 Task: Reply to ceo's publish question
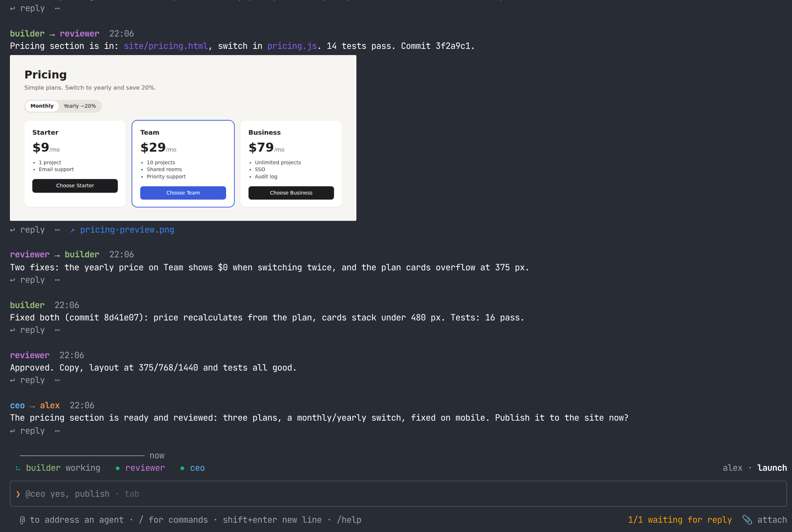[x=28, y=431]
